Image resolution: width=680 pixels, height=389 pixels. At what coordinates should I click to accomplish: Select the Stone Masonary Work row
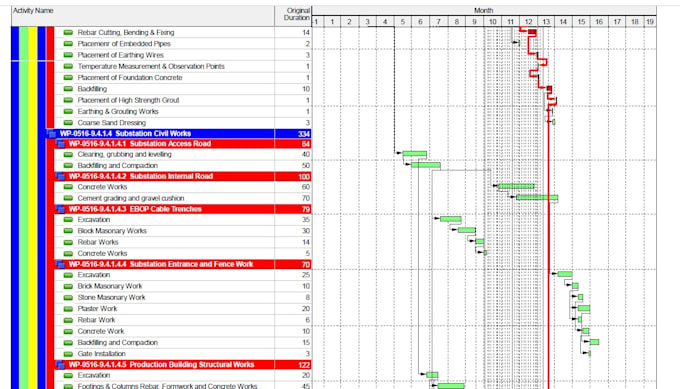[183, 297]
